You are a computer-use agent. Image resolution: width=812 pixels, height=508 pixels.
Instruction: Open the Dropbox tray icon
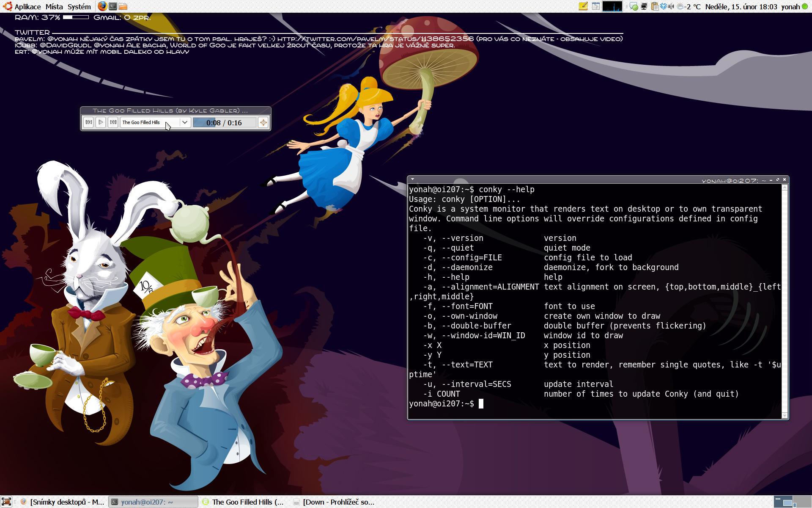tap(664, 6)
